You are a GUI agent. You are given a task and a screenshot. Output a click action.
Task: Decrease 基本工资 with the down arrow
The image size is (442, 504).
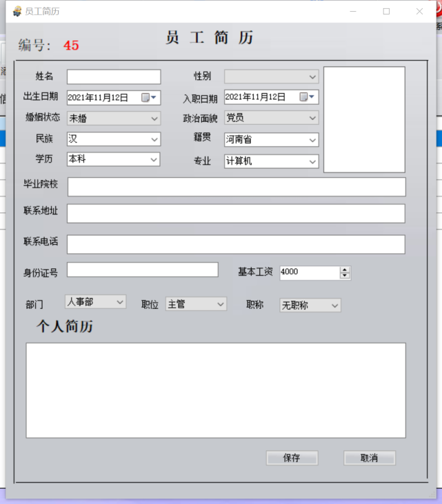(x=345, y=276)
